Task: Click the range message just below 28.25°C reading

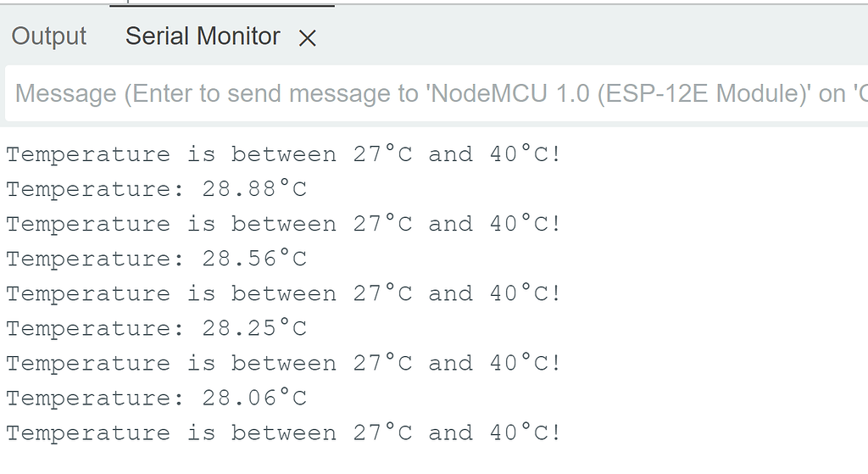Action: [284, 364]
